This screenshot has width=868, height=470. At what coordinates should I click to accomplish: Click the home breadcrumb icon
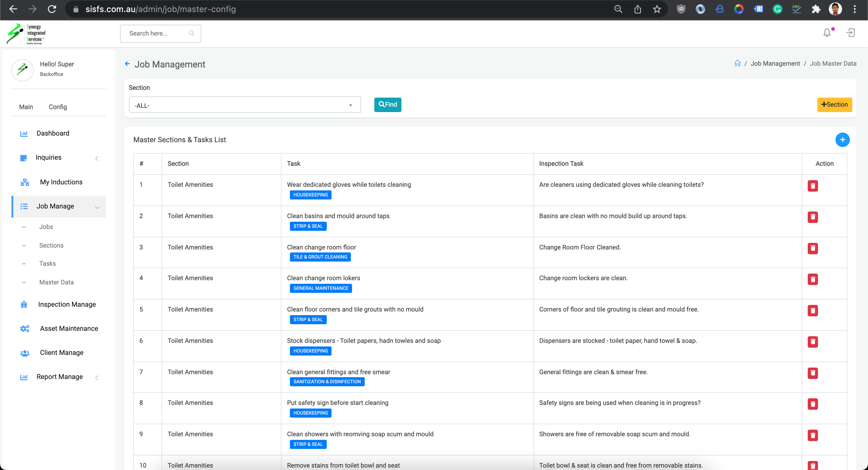coord(737,63)
